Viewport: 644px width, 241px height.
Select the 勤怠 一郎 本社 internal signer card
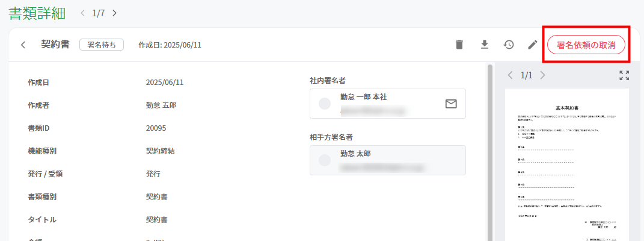tap(388, 104)
